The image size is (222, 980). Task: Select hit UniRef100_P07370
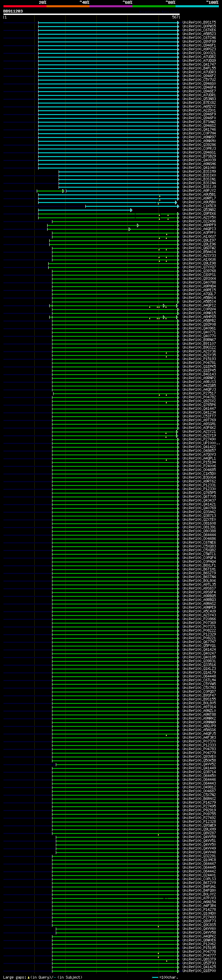point(199,741)
